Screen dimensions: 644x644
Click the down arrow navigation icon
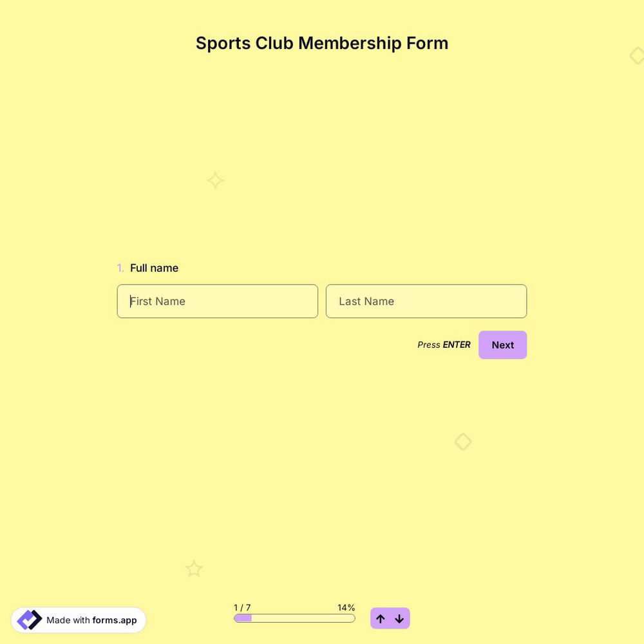pos(399,618)
